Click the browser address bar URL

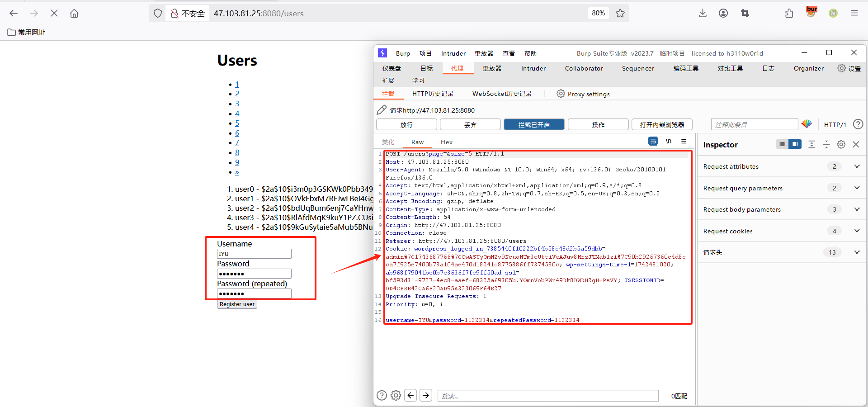(x=259, y=13)
